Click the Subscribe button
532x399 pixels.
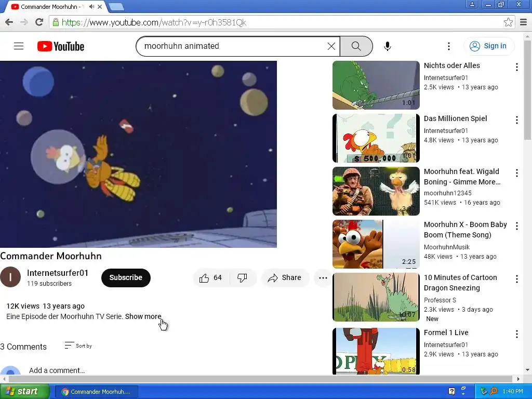pos(126,278)
